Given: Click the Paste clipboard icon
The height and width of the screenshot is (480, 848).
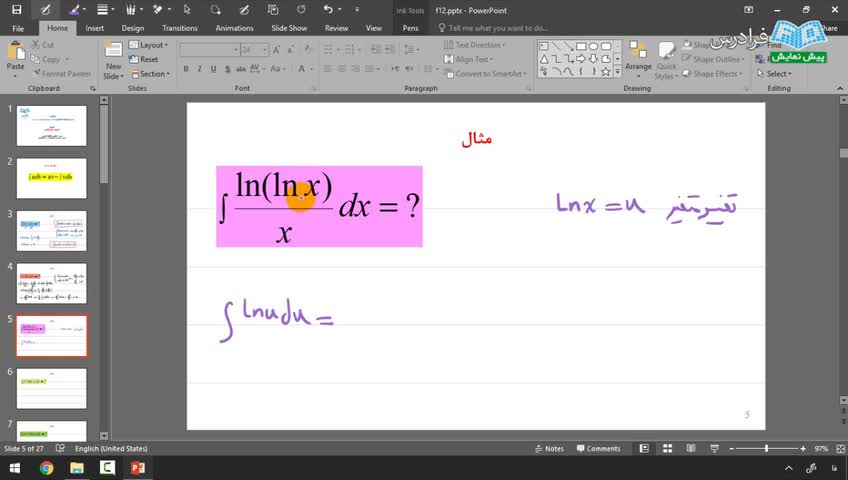Looking at the screenshot, I should point(16,52).
